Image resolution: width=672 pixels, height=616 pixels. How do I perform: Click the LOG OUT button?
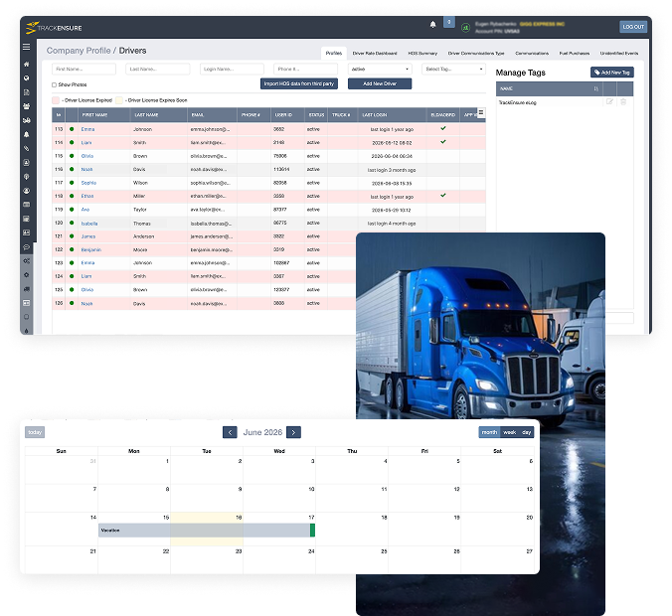(633, 27)
